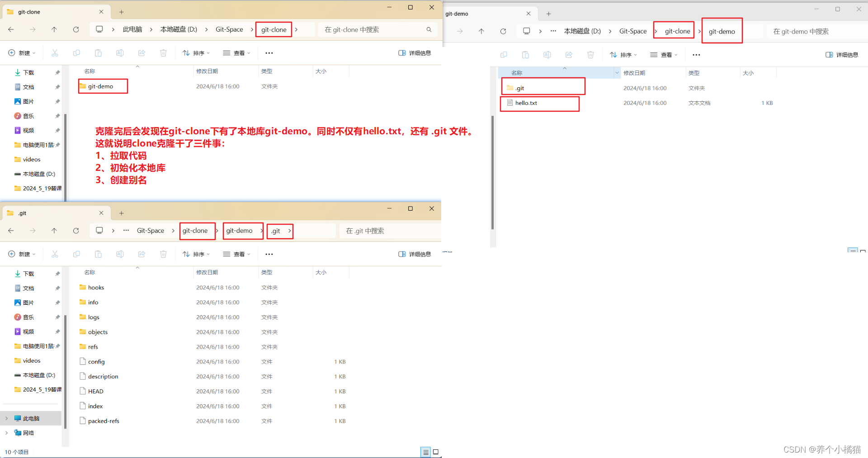Viewport: 868px width, 458px height.
Task: Open the 新建 dropdown in .git window
Action: 22,254
